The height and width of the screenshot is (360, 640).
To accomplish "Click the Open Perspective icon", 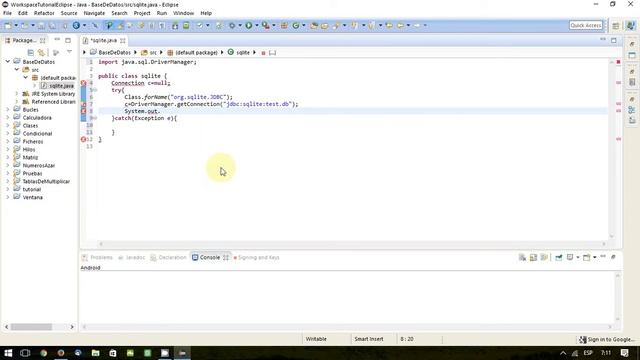I will [x=616, y=25].
